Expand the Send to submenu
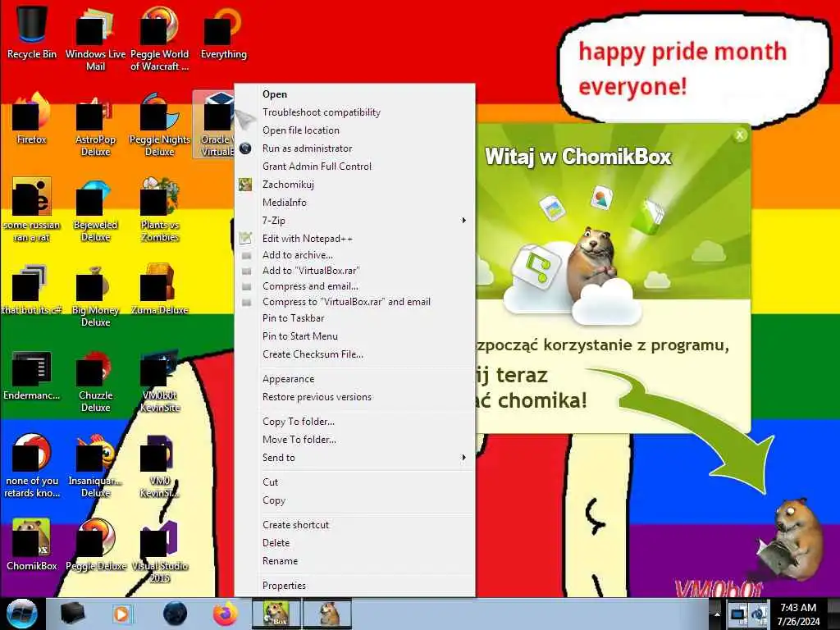Image resolution: width=840 pixels, height=630 pixels. tap(354, 458)
